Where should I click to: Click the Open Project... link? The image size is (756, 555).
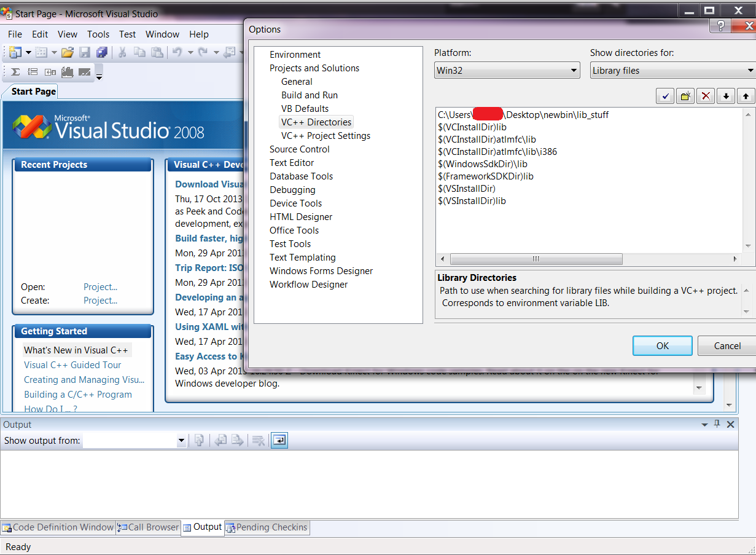click(x=101, y=287)
